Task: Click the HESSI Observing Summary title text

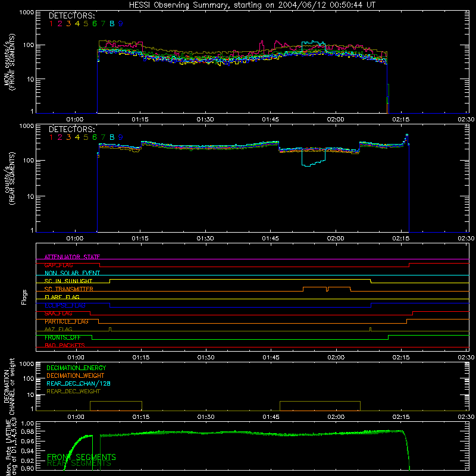Action: pos(252,5)
